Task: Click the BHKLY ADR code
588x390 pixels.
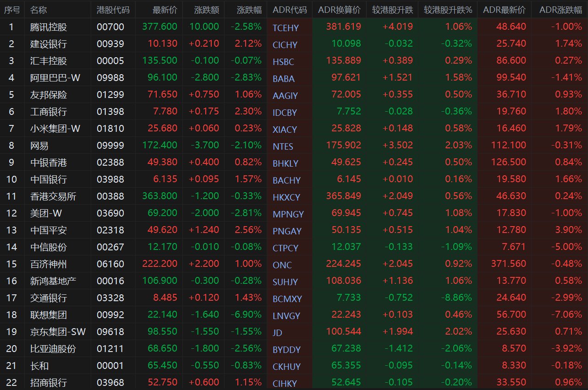Action: point(286,163)
